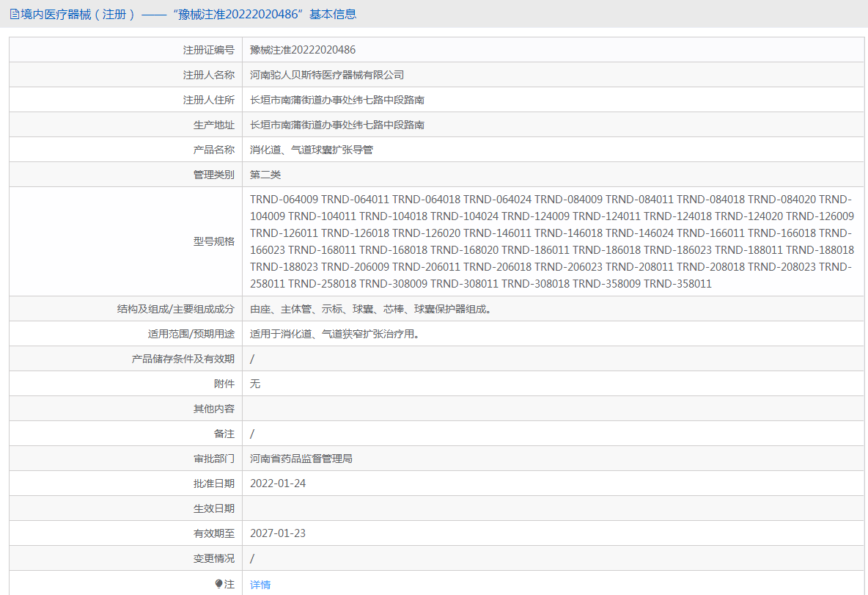The height and width of the screenshot is (595, 868).
Task: Click the 第二类 management category value
Action: click(265, 175)
